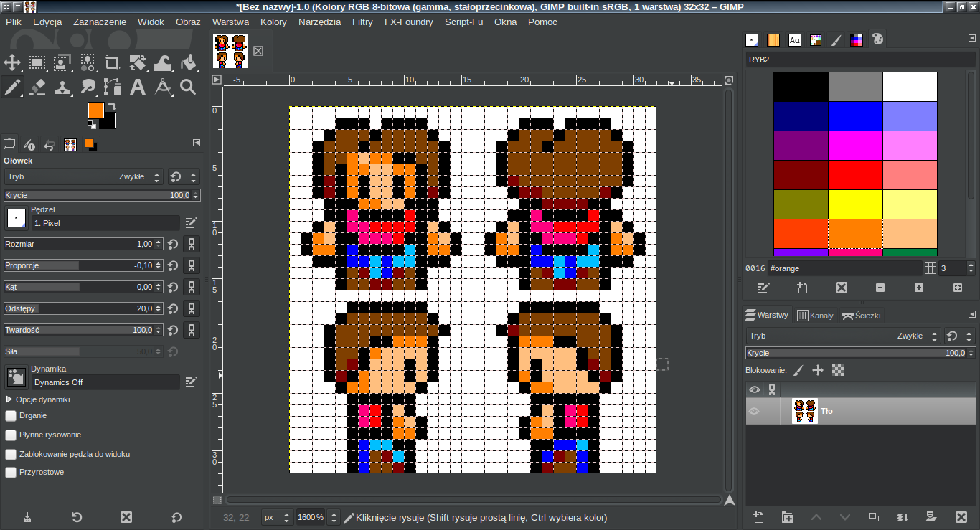The width and height of the screenshot is (980, 530).
Task: Click the #orange color name field
Action: click(x=844, y=268)
